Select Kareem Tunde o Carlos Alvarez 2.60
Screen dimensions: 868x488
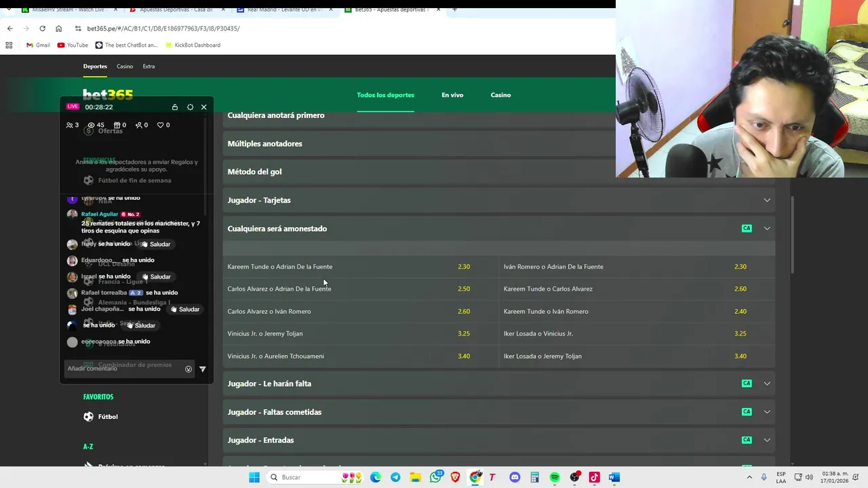pos(637,289)
